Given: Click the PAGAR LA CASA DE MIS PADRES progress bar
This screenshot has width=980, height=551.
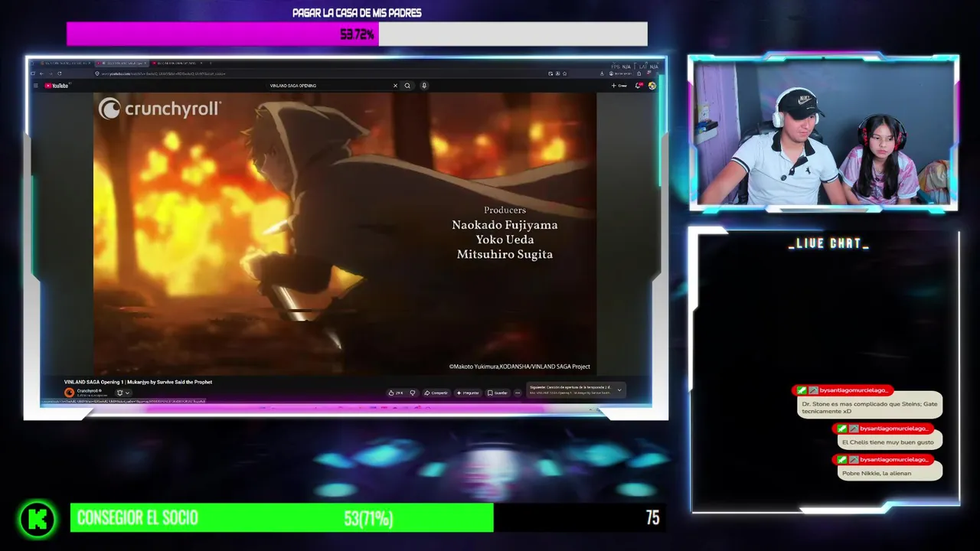Looking at the screenshot, I should click(x=357, y=34).
